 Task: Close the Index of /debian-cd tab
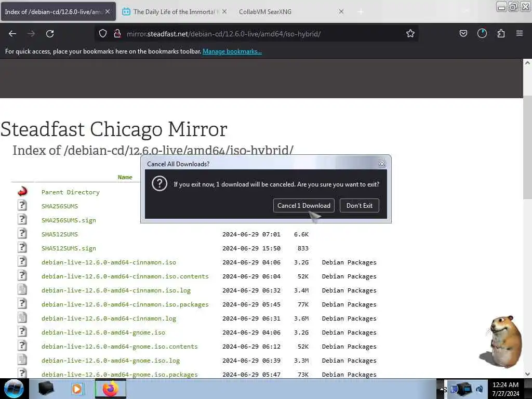coord(108,11)
